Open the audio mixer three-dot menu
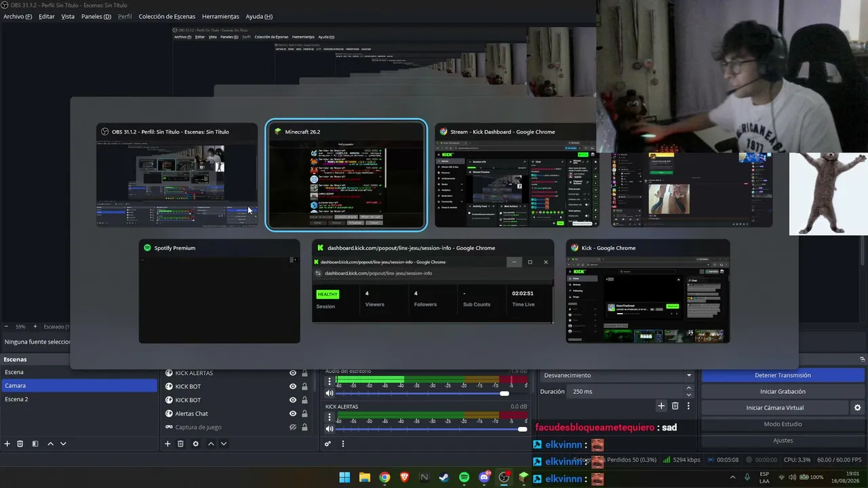 coord(343,444)
